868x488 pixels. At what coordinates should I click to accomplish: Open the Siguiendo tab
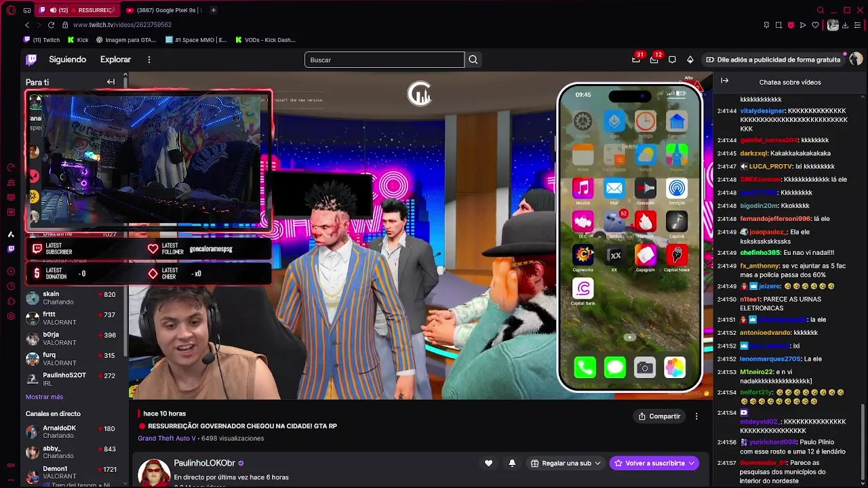(67, 60)
